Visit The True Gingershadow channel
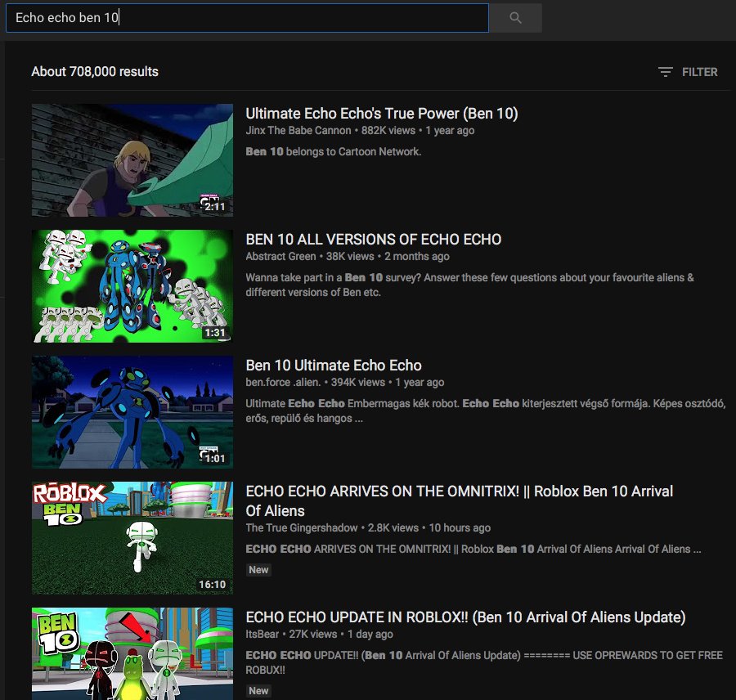736x700 pixels. [x=301, y=527]
